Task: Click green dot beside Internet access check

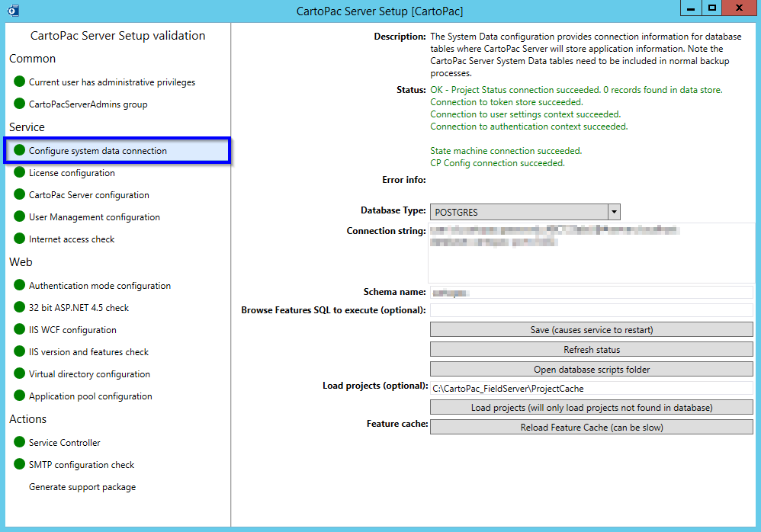Action: [x=19, y=238]
